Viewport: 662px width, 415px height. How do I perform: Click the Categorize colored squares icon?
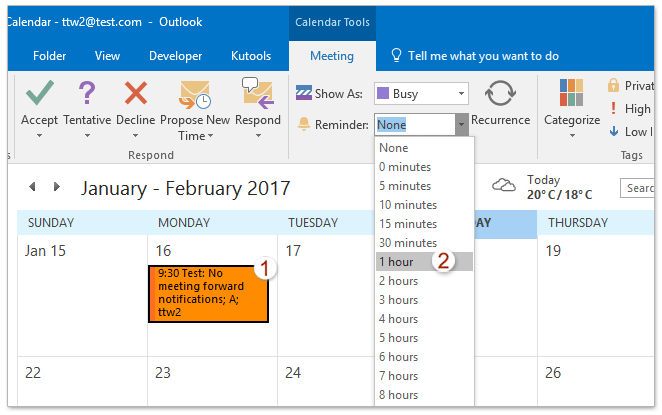tap(571, 92)
